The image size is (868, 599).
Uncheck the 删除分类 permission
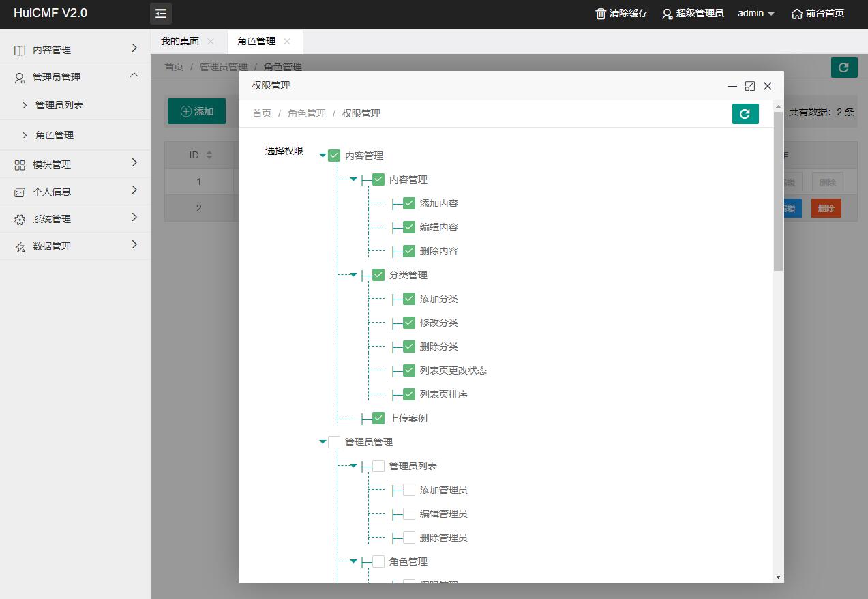(x=409, y=347)
